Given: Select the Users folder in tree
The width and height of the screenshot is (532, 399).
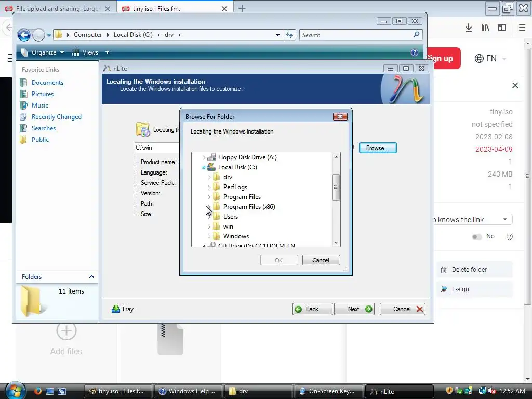Looking at the screenshot, I should 230,217.
